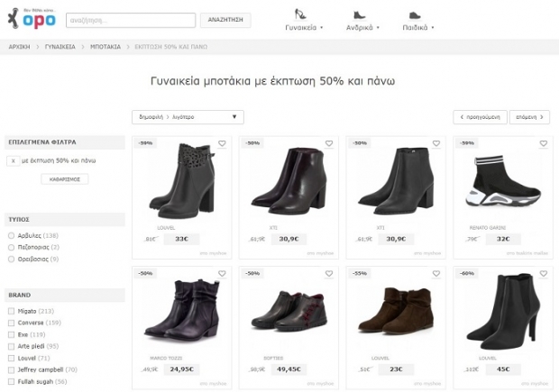559x392 pixels.
Task: Check the Migato brand checkbox
Action: click(11, 311)
